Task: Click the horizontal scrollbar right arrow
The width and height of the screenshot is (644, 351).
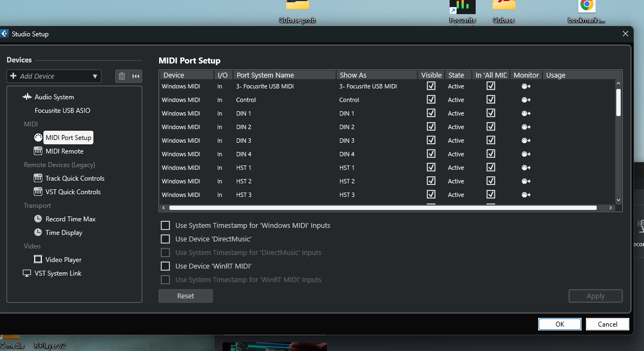Action: click(611, 208)
